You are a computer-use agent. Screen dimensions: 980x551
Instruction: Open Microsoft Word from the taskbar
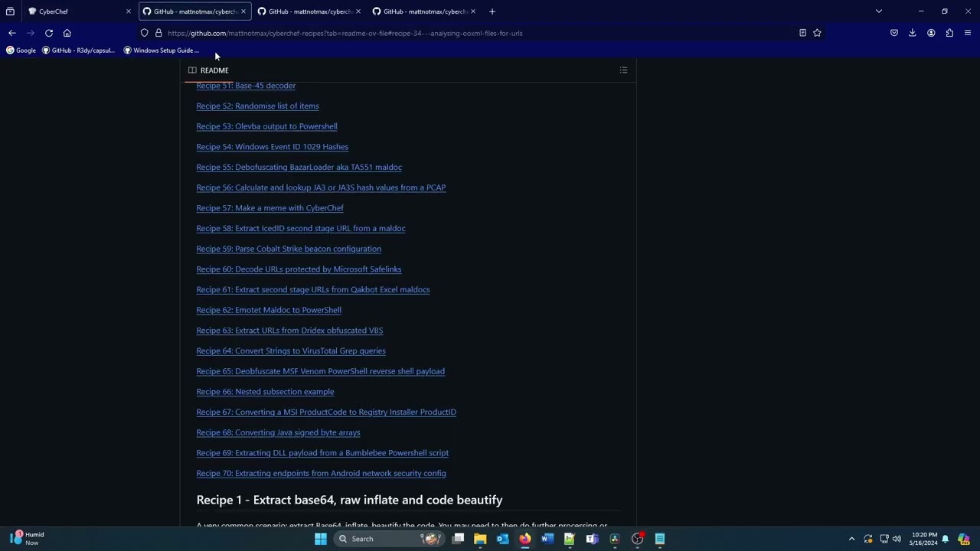(547, 539)
